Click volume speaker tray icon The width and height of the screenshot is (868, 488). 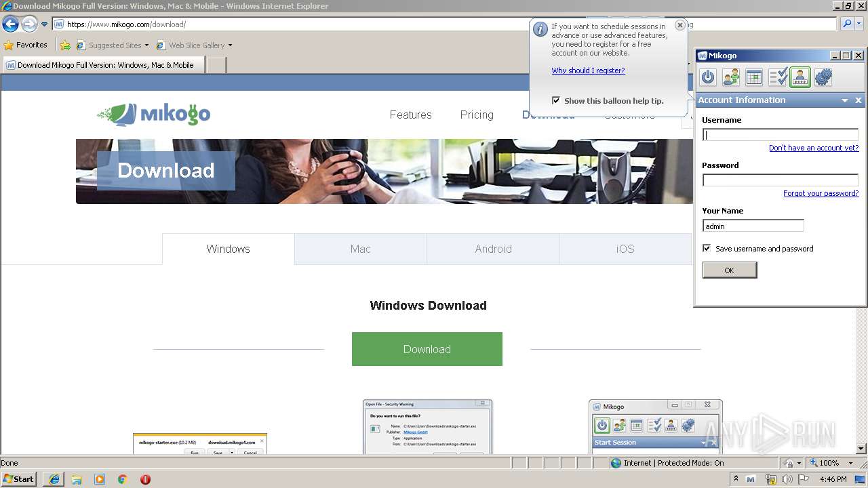(x=787, y=479)
